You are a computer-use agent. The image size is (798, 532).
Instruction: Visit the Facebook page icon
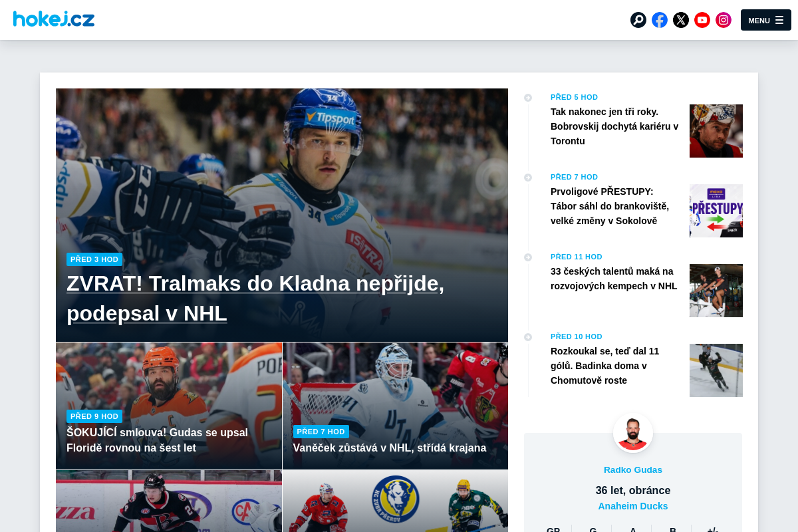coord(660,20)
